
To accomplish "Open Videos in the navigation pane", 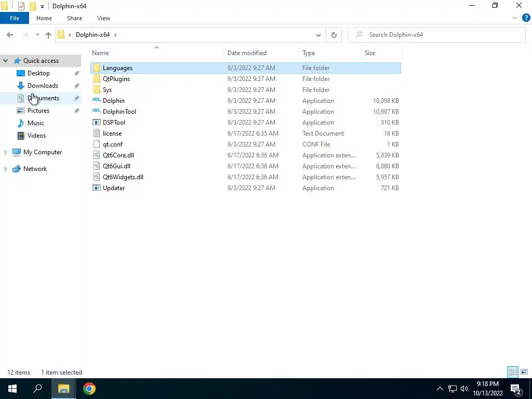I will (36, 136).
